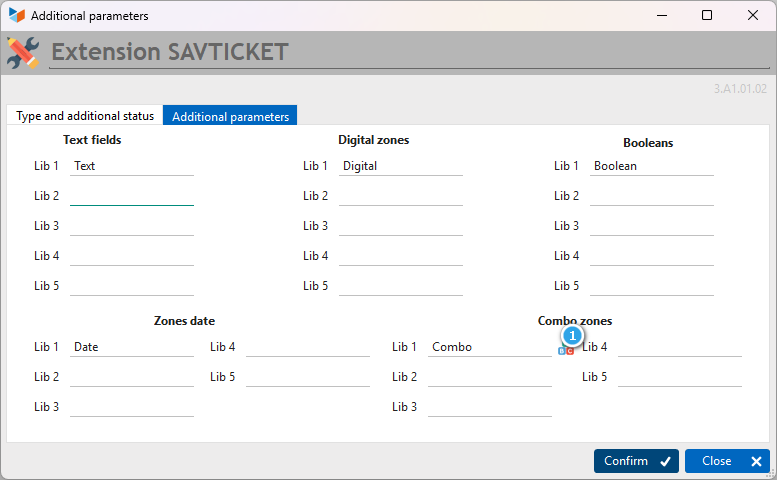This screenshot has height=480, width=777.
Task: Click Zones date Lib 5 empty field
Action: pyautogui.click(x=308, y=377)
